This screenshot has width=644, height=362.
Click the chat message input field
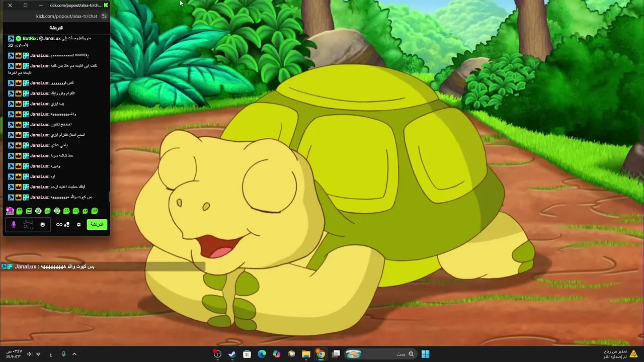point(28,225)
